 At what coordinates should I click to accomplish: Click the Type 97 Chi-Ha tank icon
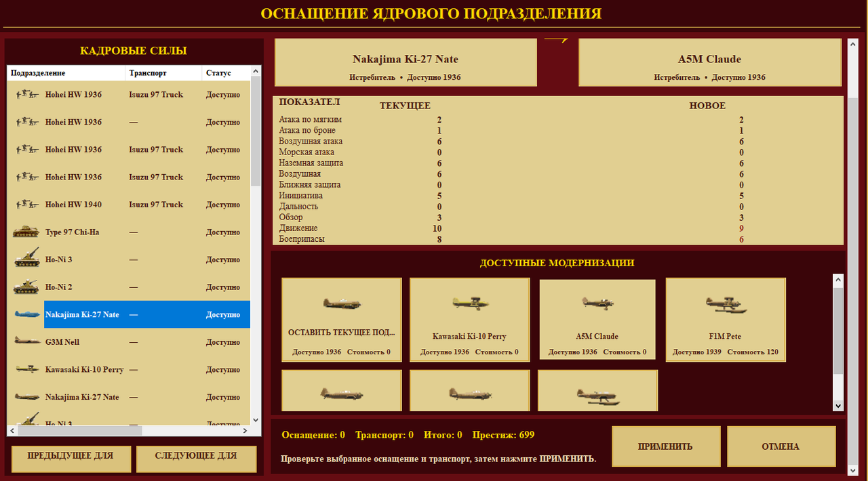(x=26, y=232)
